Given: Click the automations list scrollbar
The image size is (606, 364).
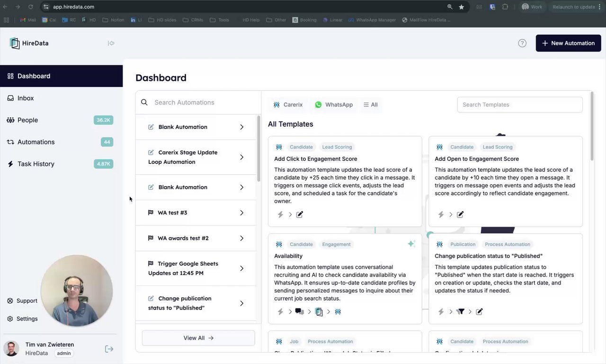Looking at the screenshot, I should (x=258, y=148).
